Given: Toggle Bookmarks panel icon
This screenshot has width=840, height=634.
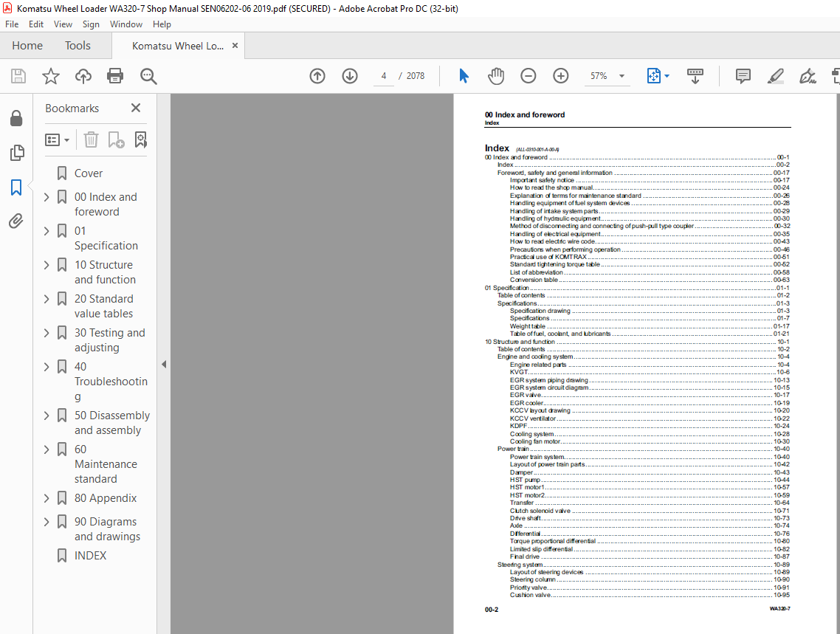Looking at the screenshot, I should click(x=16, y=187).
